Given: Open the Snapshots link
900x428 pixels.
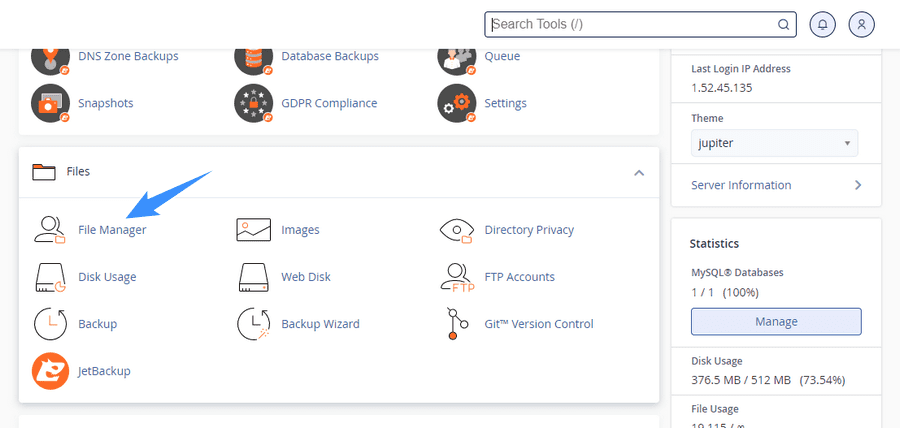Looking at the screenshot, I should 106,103.
